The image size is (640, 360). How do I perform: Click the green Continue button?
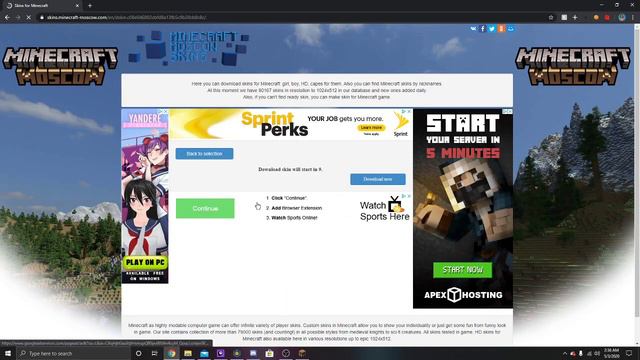tap(205, 208)
